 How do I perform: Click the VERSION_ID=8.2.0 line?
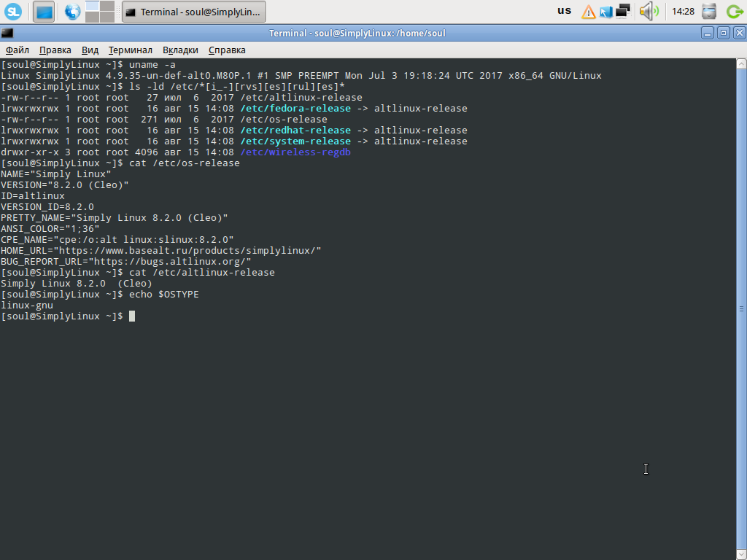47,206
